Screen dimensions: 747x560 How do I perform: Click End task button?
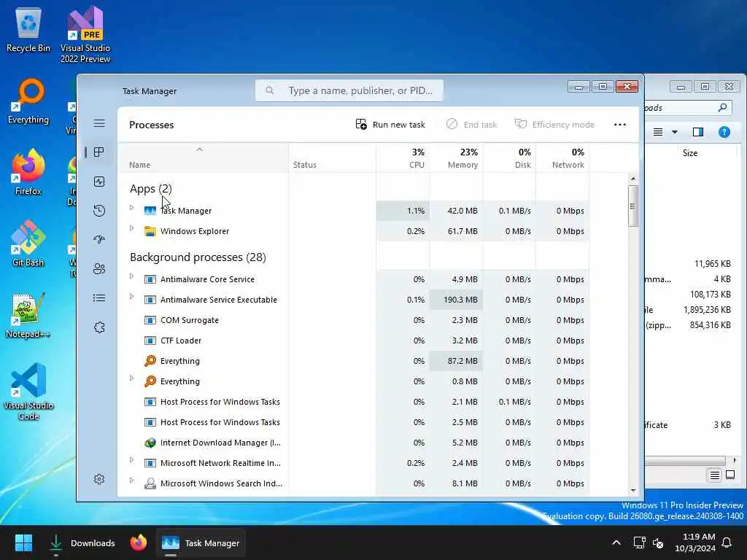(x=472, y=125)
